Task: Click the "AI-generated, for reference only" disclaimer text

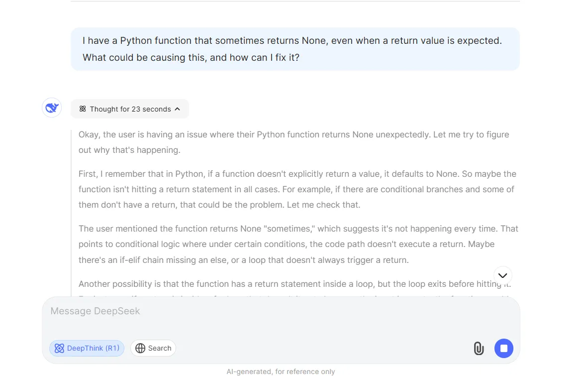Action: tap(281, 372)
